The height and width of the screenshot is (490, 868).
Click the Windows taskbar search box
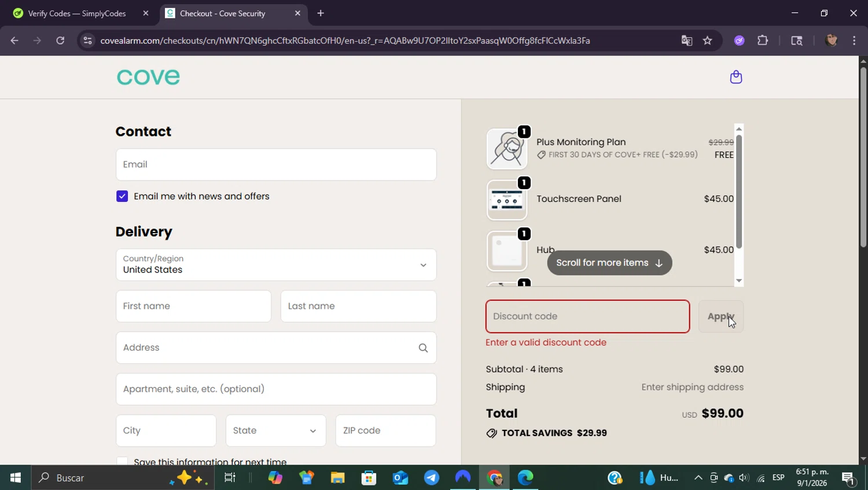(x=123, y=478)
